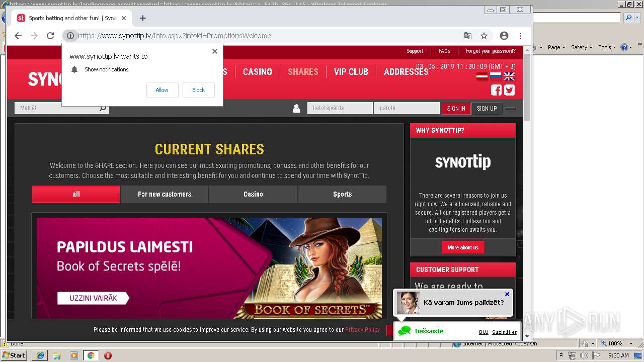The image size is (644, 362).
Task: Click the parole password field
Action: (x=407, y=108)
